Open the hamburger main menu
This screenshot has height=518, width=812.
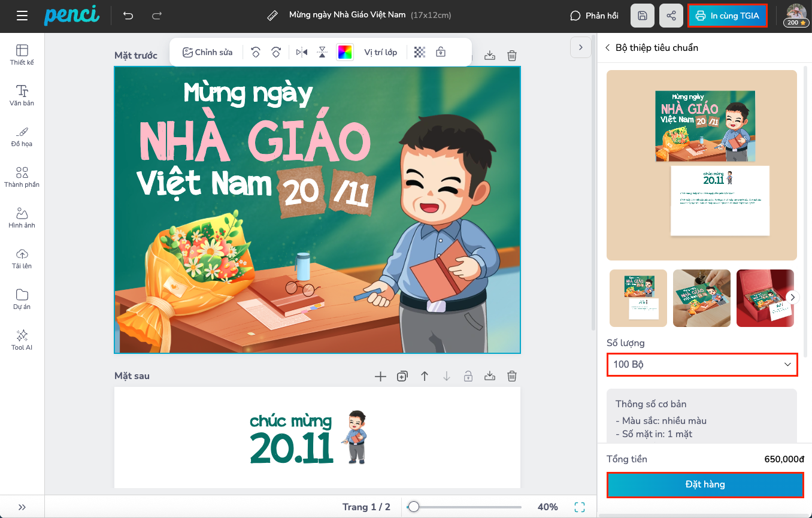click(x=22, y=16)
